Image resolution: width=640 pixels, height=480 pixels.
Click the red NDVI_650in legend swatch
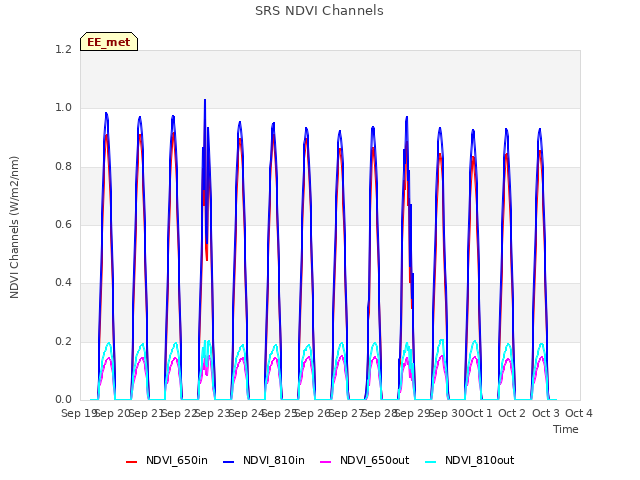pos(131,462)
